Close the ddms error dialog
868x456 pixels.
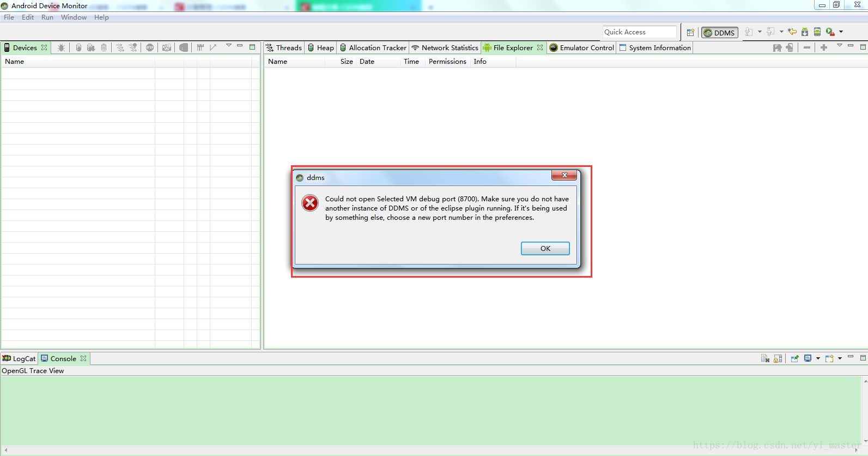[564, 175]
